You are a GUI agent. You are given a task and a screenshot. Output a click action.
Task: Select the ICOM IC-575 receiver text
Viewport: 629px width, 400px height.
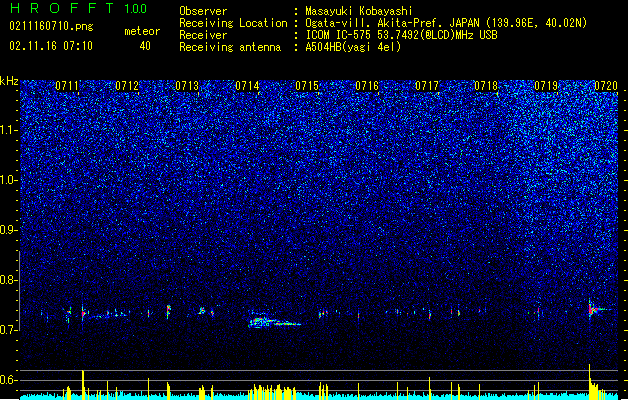click(401, 35)
